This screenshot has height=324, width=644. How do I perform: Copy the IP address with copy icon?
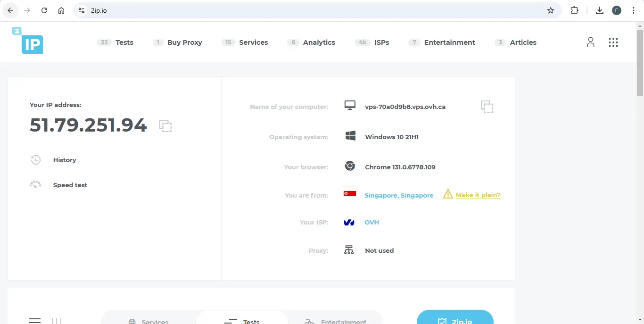tap(165, 126)
